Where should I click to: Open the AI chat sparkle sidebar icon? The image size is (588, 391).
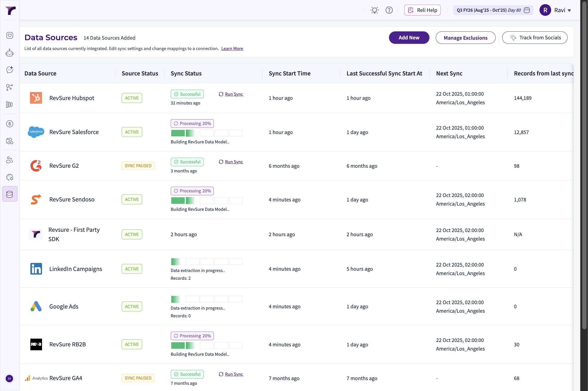pos(10,69)
